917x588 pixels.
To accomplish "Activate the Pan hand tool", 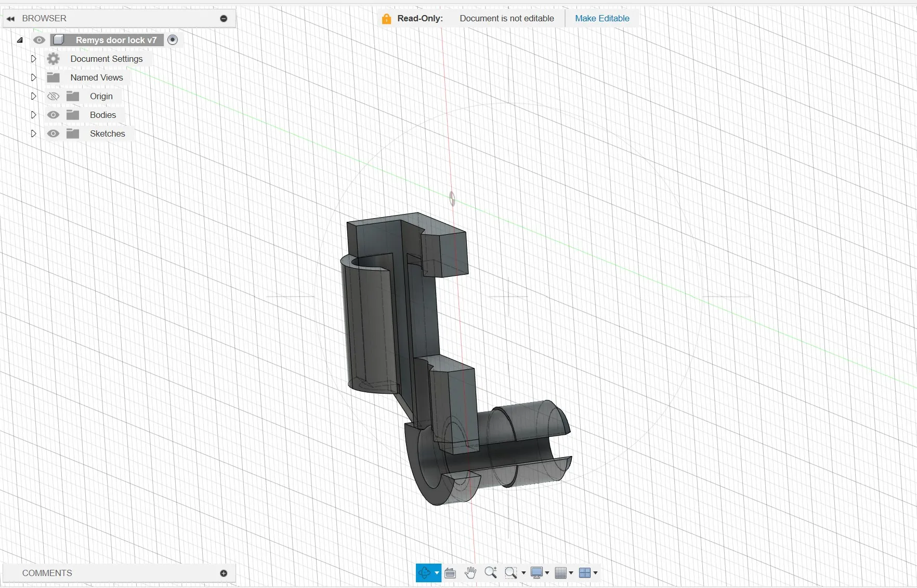I will click(x=470, y=573).
